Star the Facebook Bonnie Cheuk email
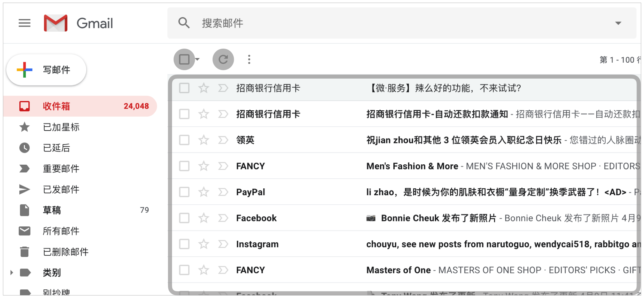The width and height of the screenshot is (644, 300). 204,218
